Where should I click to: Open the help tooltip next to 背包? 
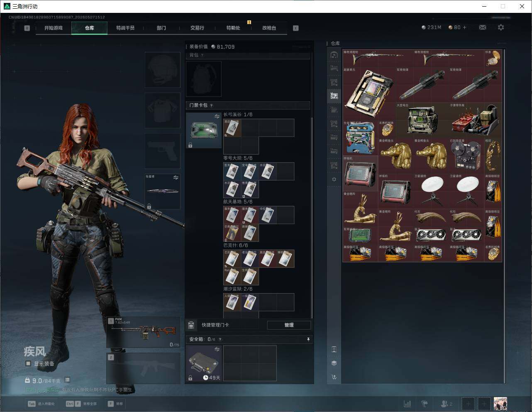pos(203,55)
